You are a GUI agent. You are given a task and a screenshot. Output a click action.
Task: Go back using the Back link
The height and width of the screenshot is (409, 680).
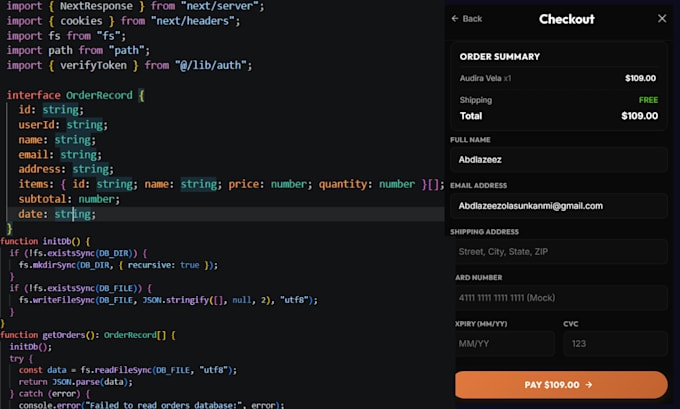[467, 19]
